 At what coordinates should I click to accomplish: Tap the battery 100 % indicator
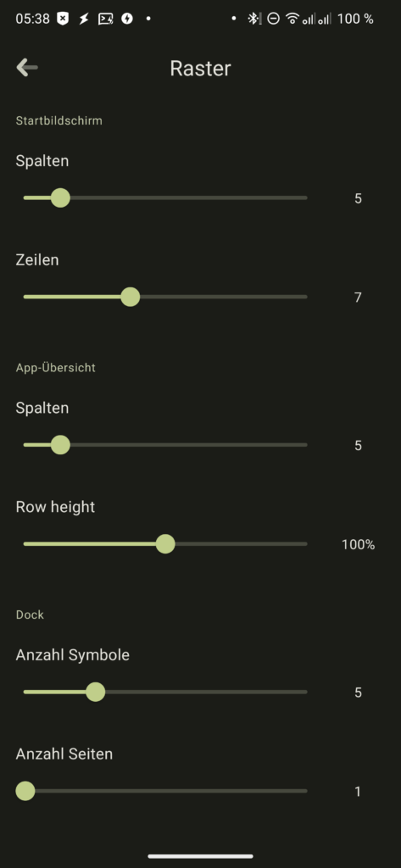coord(355,19)
